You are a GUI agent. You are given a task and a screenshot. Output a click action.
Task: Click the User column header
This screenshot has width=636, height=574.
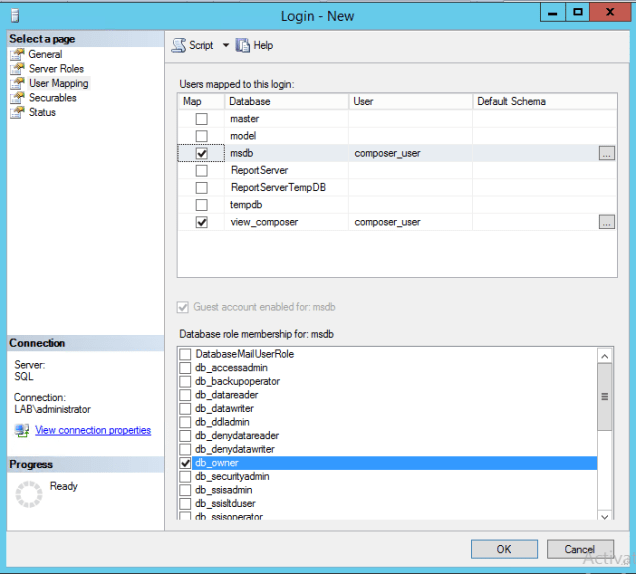[x=410, y=101]
